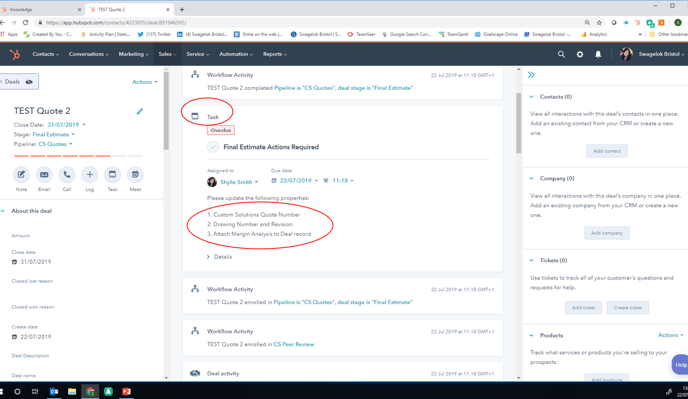688x399 pixels.
Task: Change the Stage Final Estimate dropdown
Action: click(54, 134)
